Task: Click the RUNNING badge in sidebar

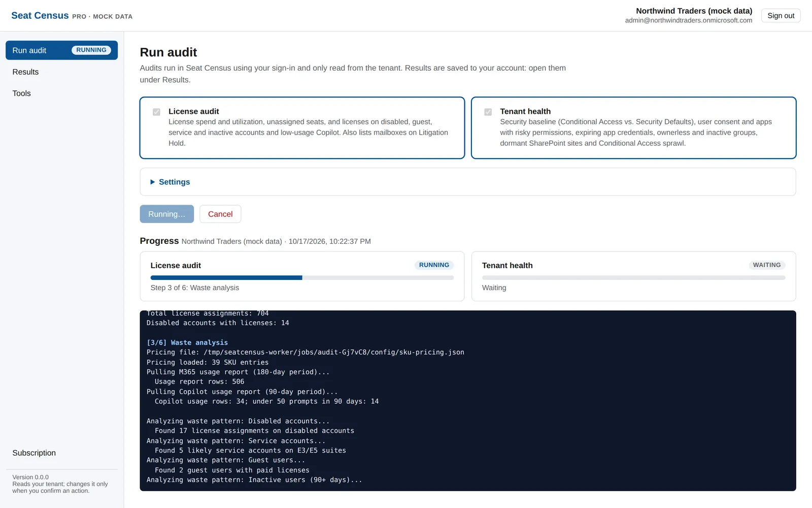Action: (x=91, y=50)
